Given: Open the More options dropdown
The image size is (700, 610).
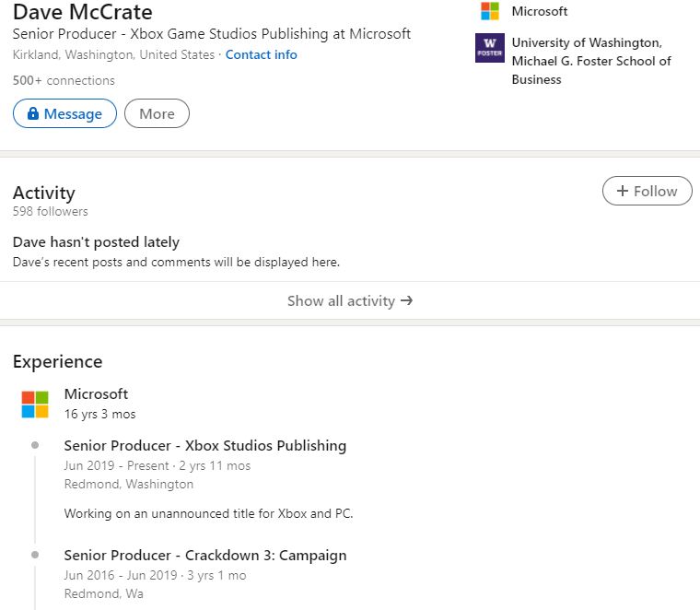Looking at the screenshot, I should pos(157,113).
